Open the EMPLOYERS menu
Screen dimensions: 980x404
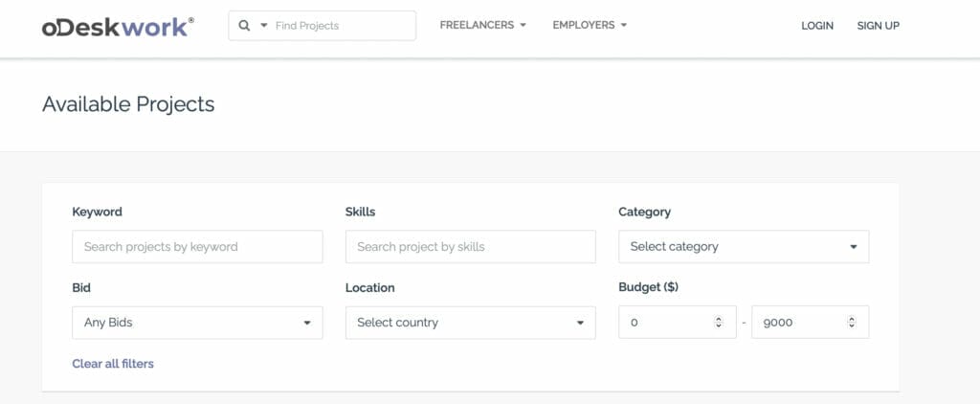coord(590,25)
